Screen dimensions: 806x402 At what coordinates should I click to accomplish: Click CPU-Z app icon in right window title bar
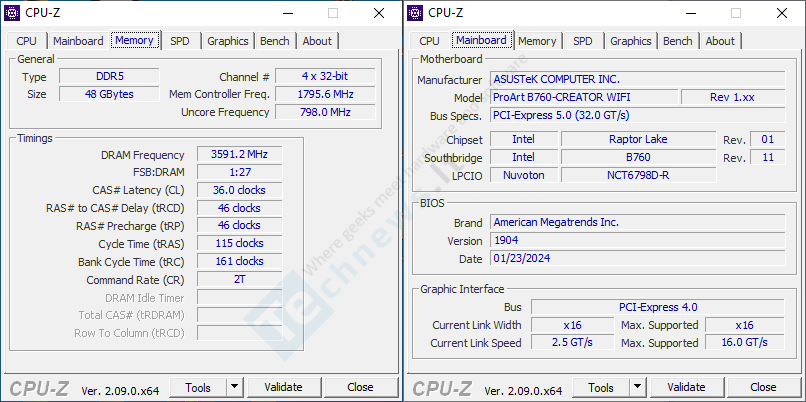[415, 13]
